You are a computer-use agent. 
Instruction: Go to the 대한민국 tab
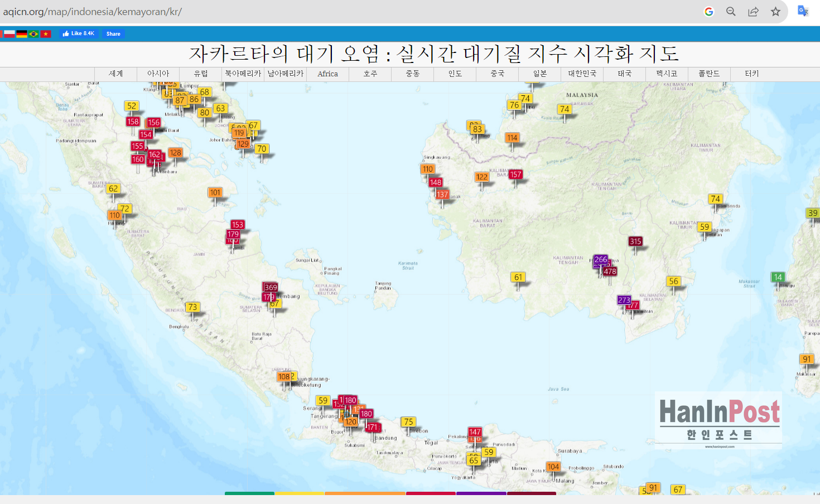click(582, 74)
